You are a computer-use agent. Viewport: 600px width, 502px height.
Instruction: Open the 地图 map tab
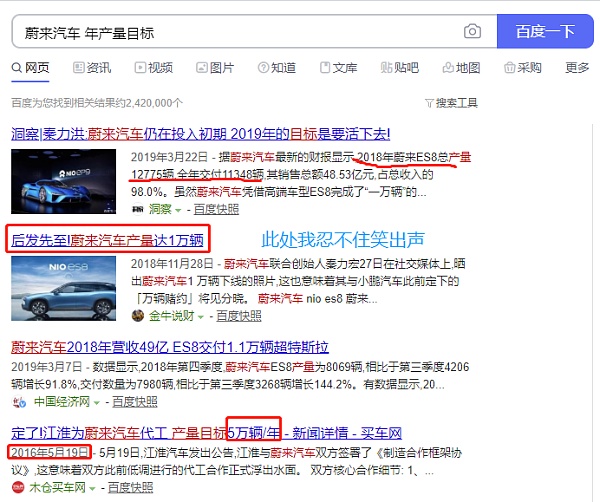point(461,68)
